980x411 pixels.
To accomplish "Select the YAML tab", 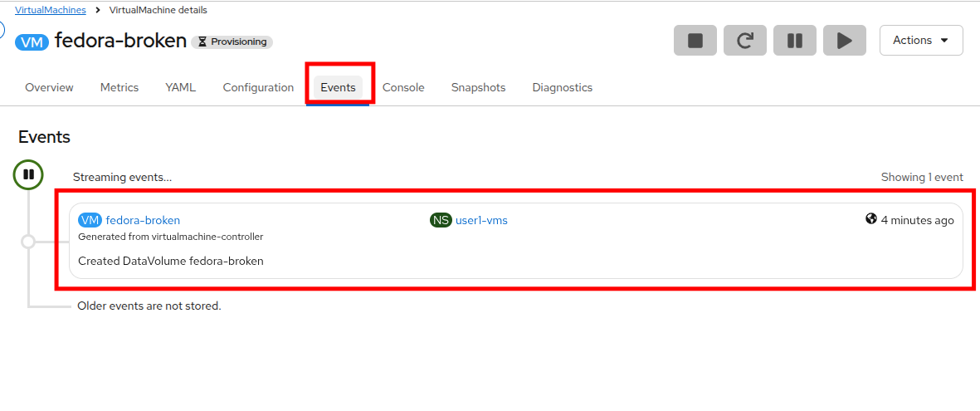I will click(x=181, y=87).
